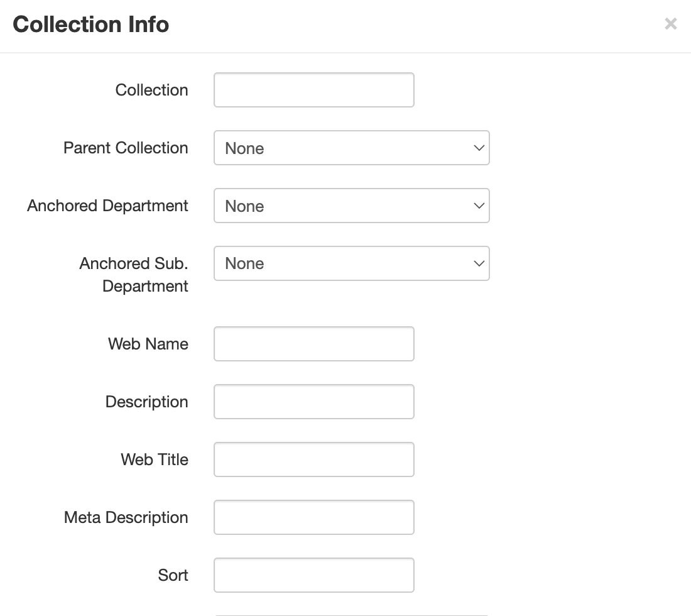Expand the Anchored Department dropdown
Viewport: 691px width, 616px height.
(x=351, y=206)
